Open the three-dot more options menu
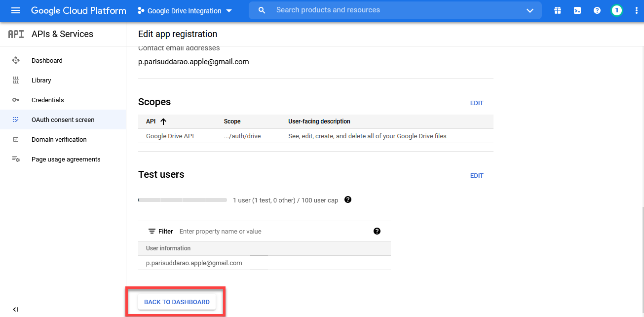This screenshot has width=644, height=317. [x=636, y=10]
